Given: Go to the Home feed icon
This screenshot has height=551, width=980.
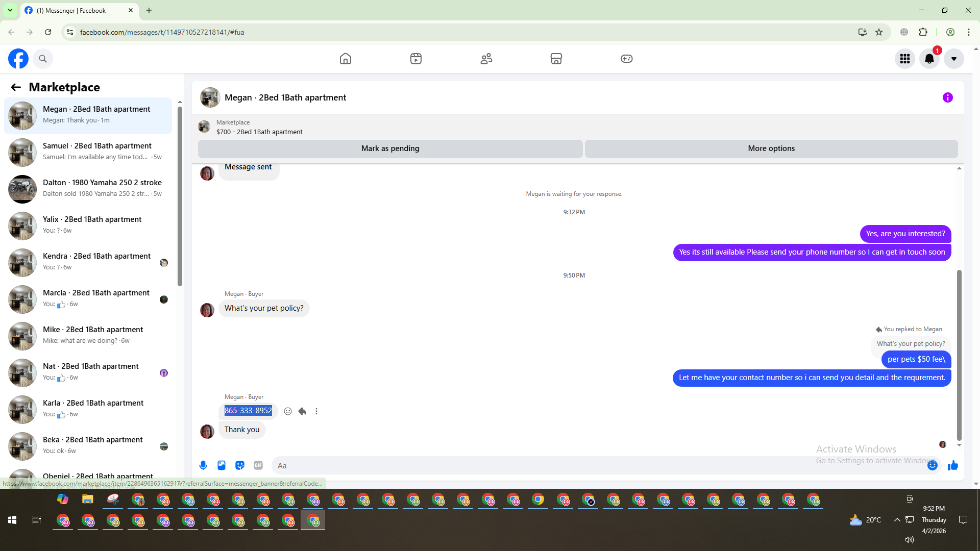Looking at the screenshot, I should pyautogui.click(x=346, y=59).
